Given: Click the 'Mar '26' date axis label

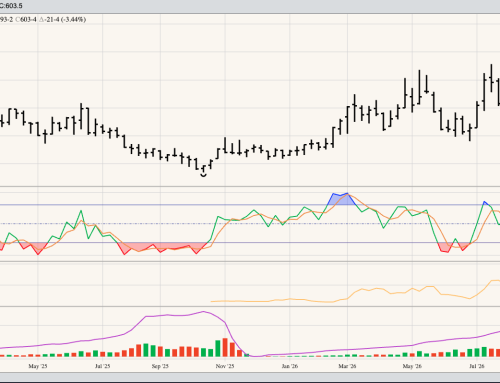Looking at the screenshot, I should coord(347,366).
